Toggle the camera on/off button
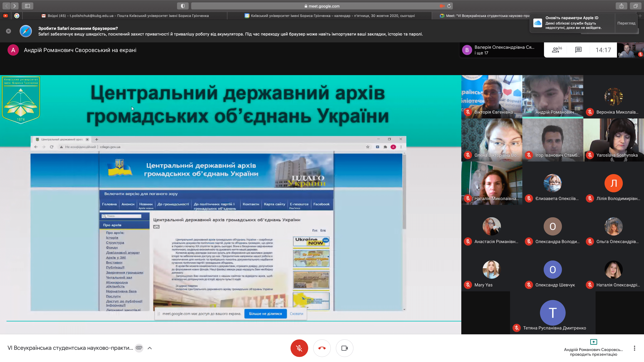Image resolution: width=644 pixels, height=362 pixels. [344, 348]
